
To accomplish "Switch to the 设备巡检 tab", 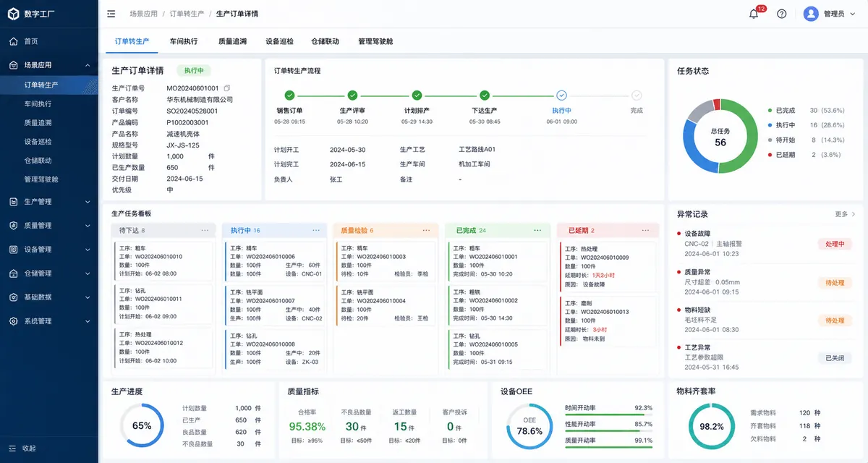I will (279, 41).
